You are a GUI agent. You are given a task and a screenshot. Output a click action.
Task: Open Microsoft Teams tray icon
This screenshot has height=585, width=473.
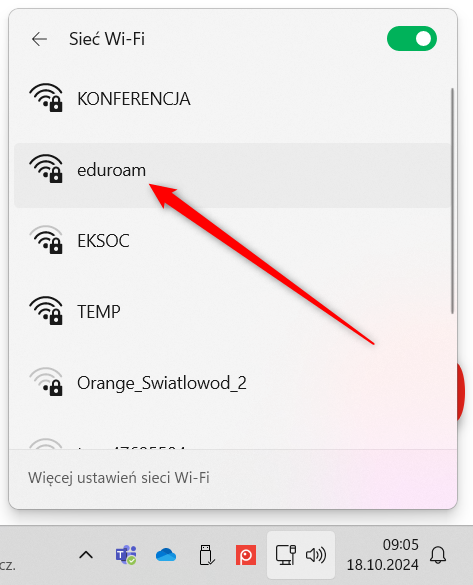[x=126, y=555]
